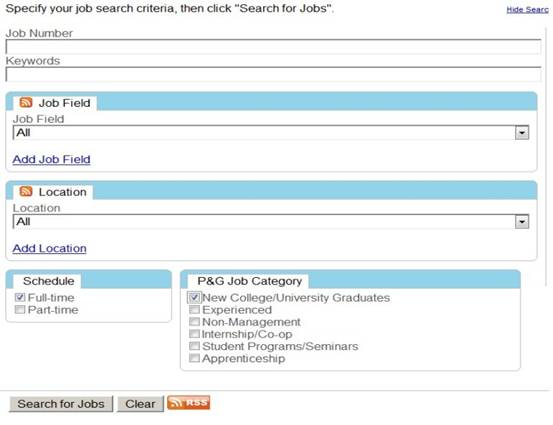This screenshot has height=425, width=553.
Task: Uncheck New College/University Graduates checkbox
Action: [194, 297]
